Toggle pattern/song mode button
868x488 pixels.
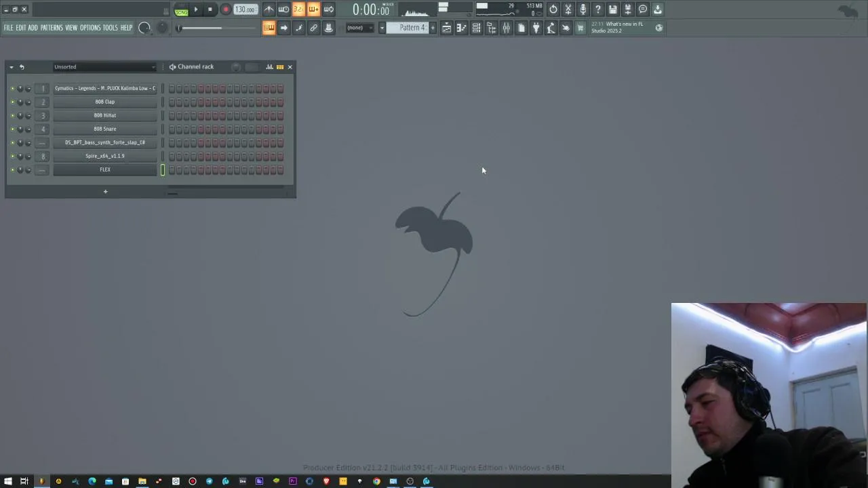pos(181,9)
